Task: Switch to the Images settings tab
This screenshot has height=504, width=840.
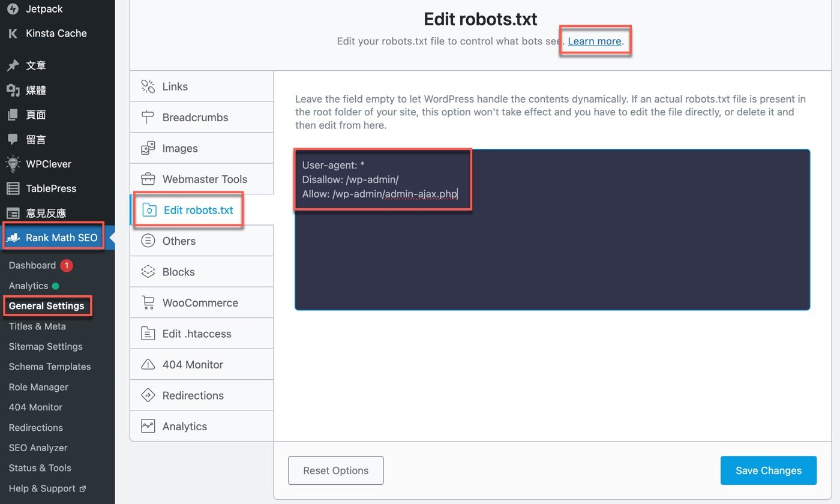Action: click(x=202, y=148)
